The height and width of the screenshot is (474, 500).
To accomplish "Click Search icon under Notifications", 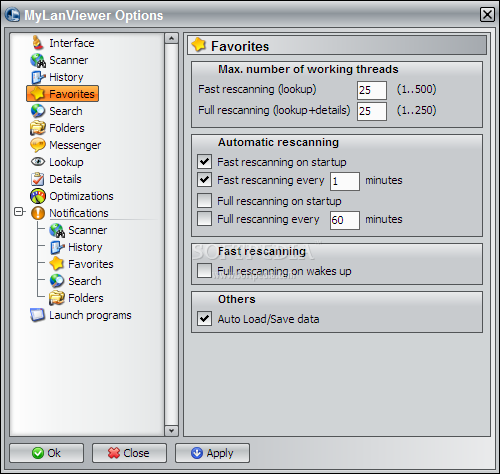I will (57, 281).
